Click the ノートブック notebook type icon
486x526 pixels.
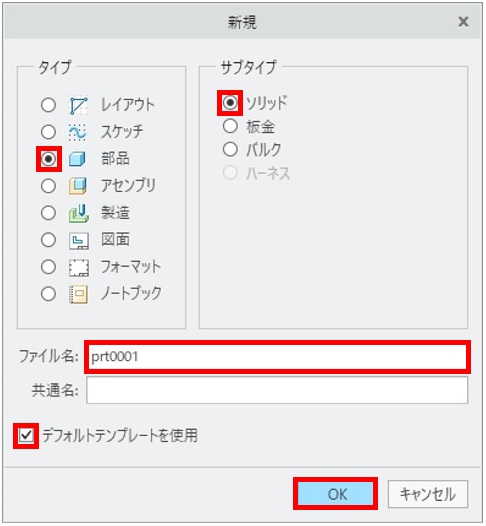point(78,295)
